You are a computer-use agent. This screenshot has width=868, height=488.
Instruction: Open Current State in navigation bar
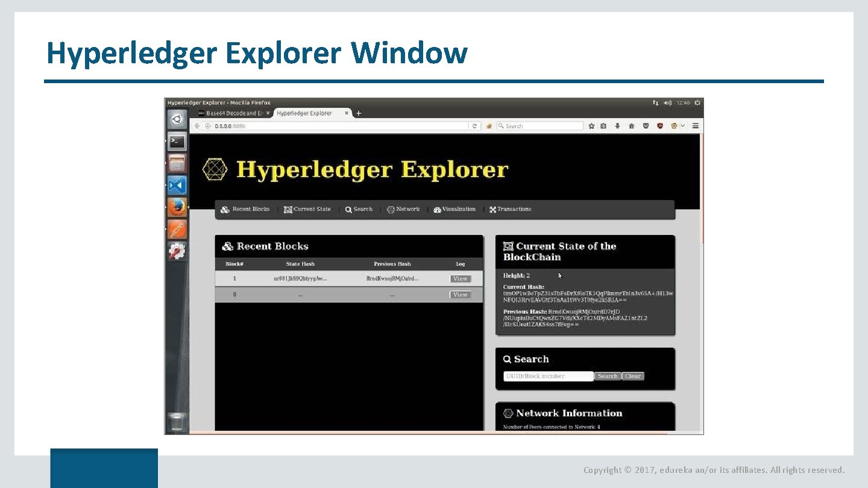coord(307,210)
